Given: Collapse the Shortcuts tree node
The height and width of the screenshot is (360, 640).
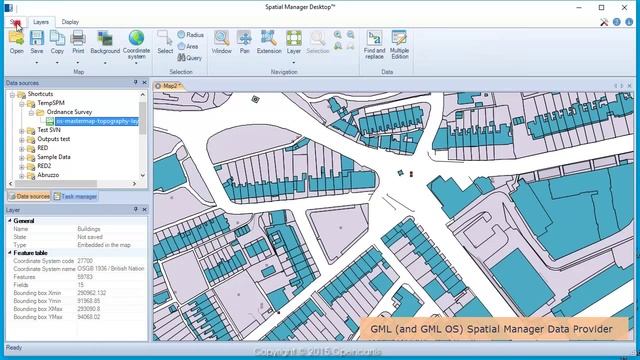Looking at the screenshot, I should click(x=12, y=95).
